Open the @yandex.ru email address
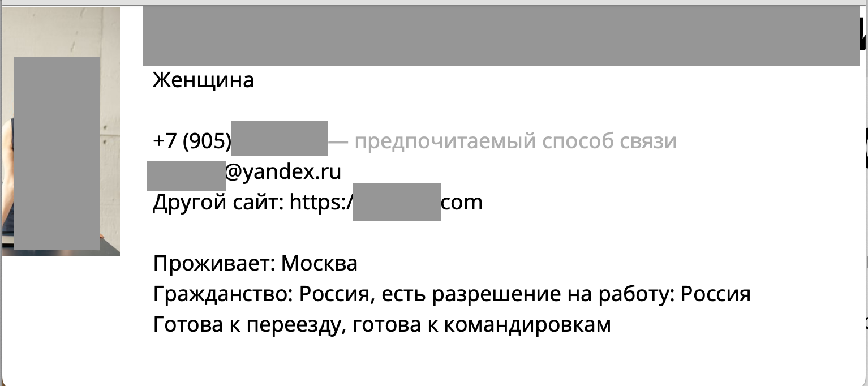This screenshot has width=868, height=386. [x=283, y=171]
